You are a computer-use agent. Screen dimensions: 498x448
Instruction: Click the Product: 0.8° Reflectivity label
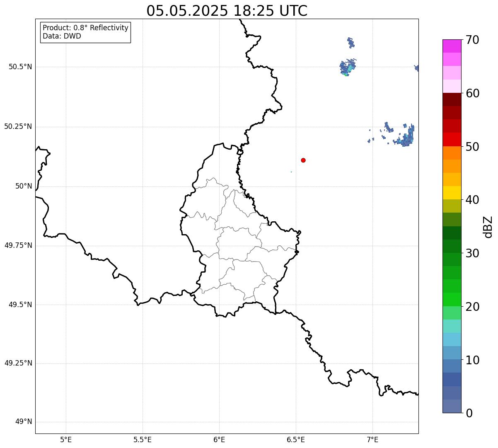pyautogui.click(x=86, y=28)
